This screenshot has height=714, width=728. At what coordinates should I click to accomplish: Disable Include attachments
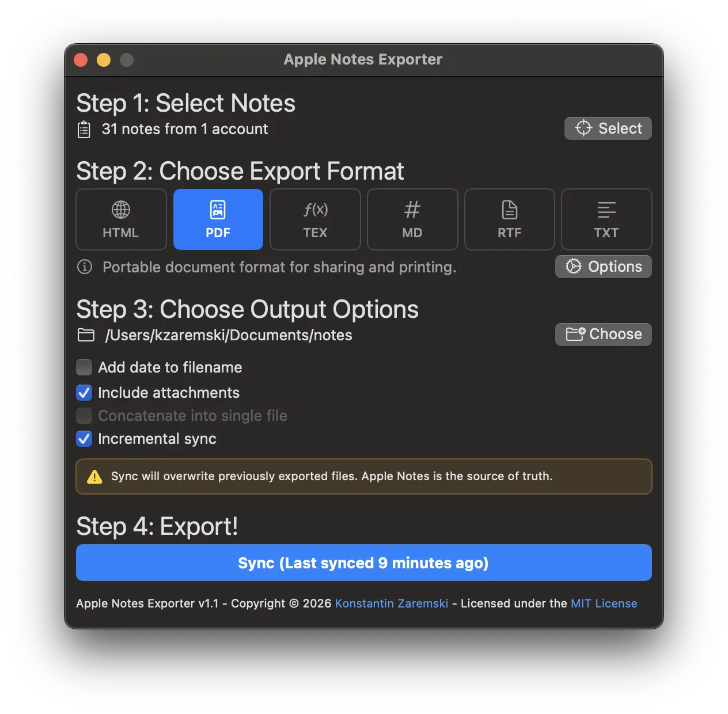(84, 393)
